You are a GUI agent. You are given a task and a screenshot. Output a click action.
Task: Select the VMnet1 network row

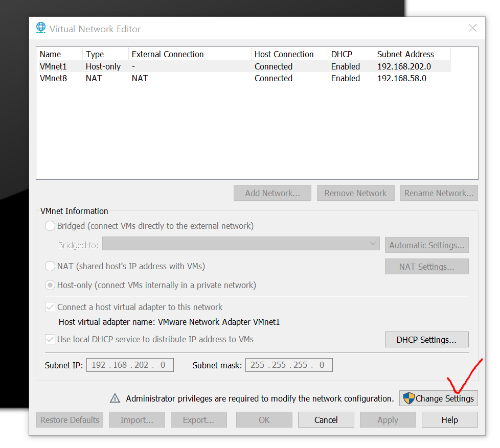(x=244, y=66)
